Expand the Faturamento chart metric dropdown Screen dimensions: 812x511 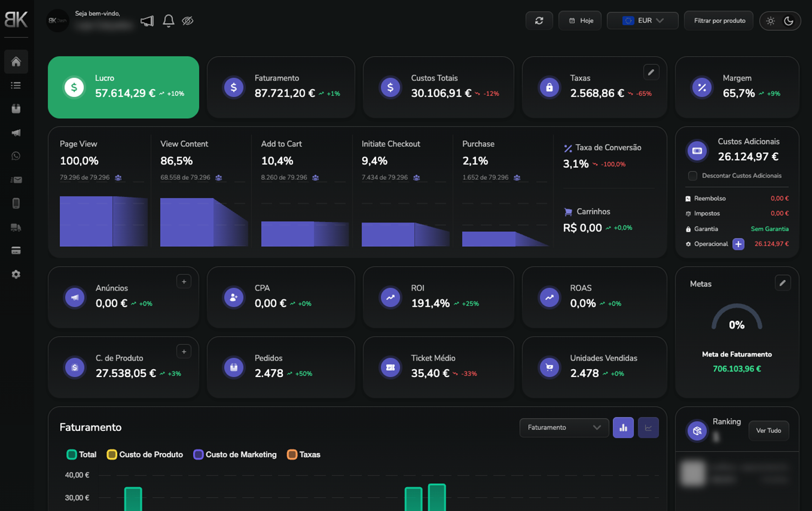pyautogui.click(x=564, y=427)
